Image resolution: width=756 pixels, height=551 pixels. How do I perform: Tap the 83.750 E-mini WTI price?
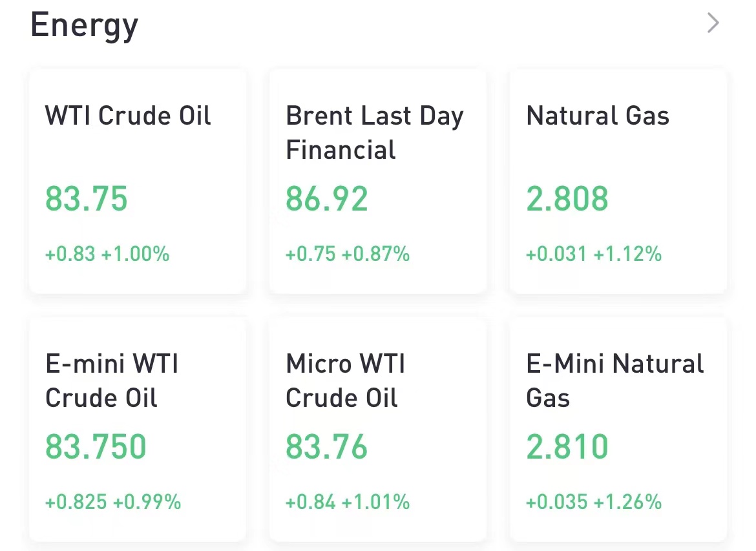pos(96,447)
